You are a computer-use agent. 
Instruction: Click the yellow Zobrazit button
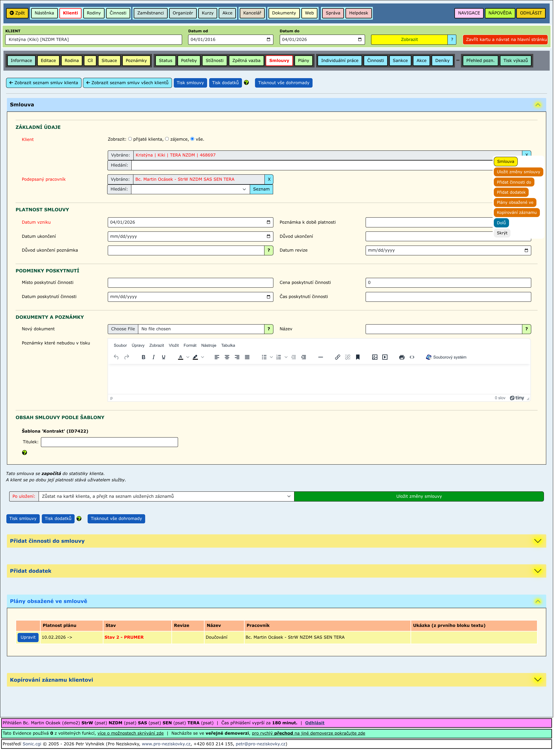point(410,40)
